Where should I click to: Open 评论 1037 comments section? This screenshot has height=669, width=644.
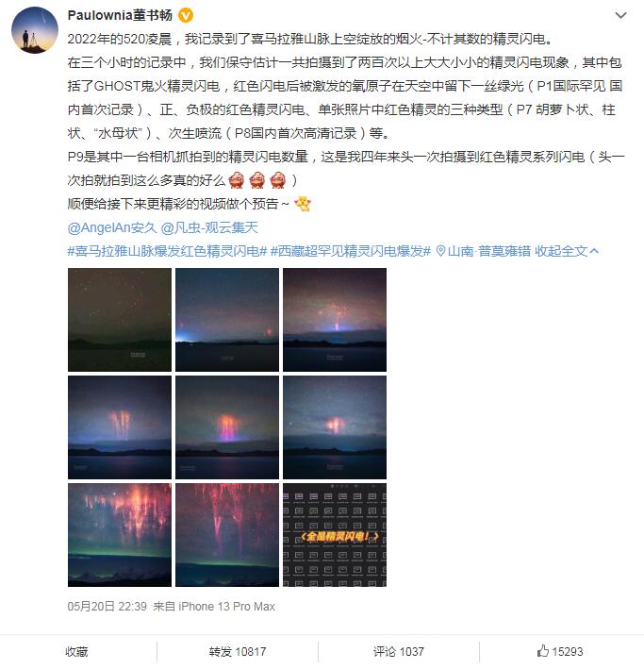[x=398, y=651]
